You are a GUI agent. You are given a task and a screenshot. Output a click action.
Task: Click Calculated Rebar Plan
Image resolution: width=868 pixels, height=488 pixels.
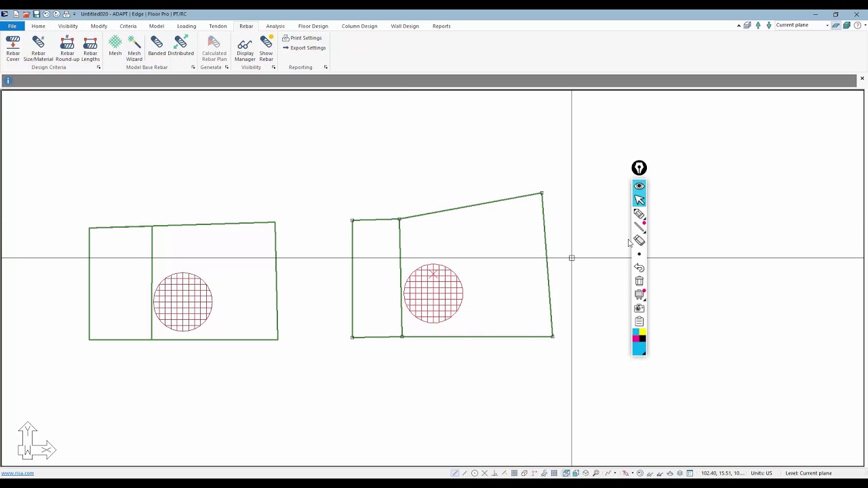pos(214,49)
